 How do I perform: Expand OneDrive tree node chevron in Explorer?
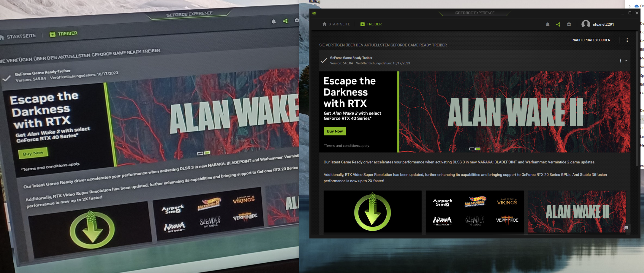[x=629, y=6]
